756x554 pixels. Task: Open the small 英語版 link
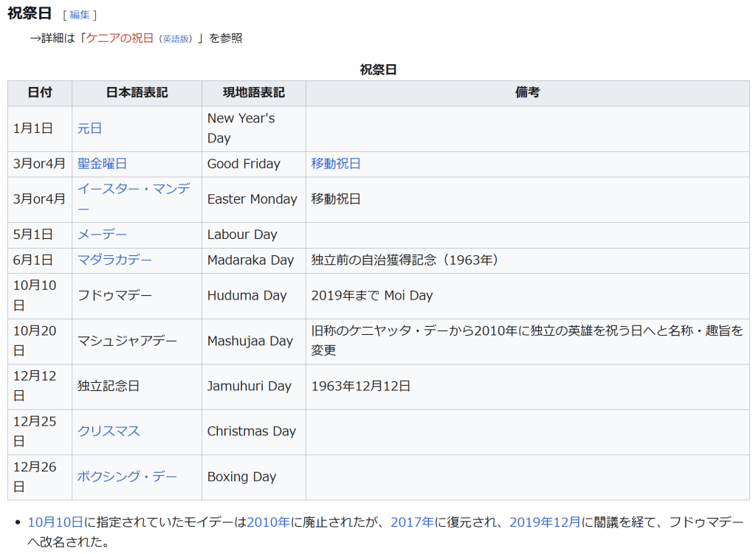176,39
